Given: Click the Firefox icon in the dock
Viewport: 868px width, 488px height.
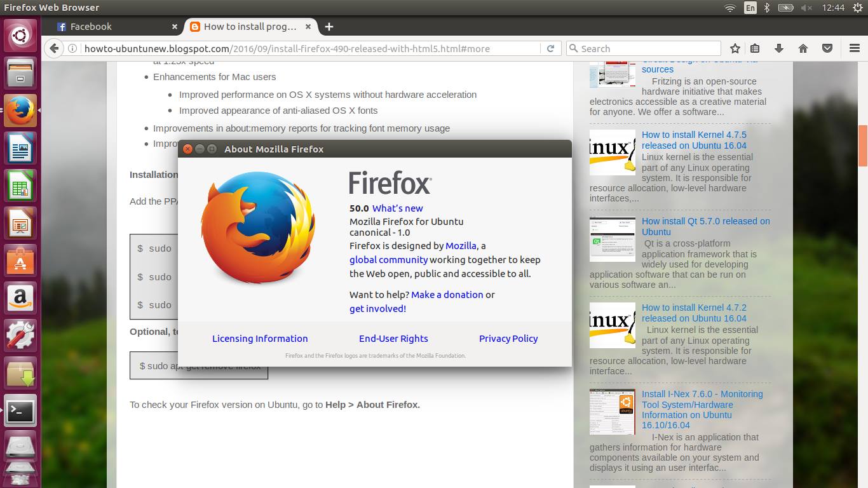Looking at the screenshot, I should click(20, 111).
